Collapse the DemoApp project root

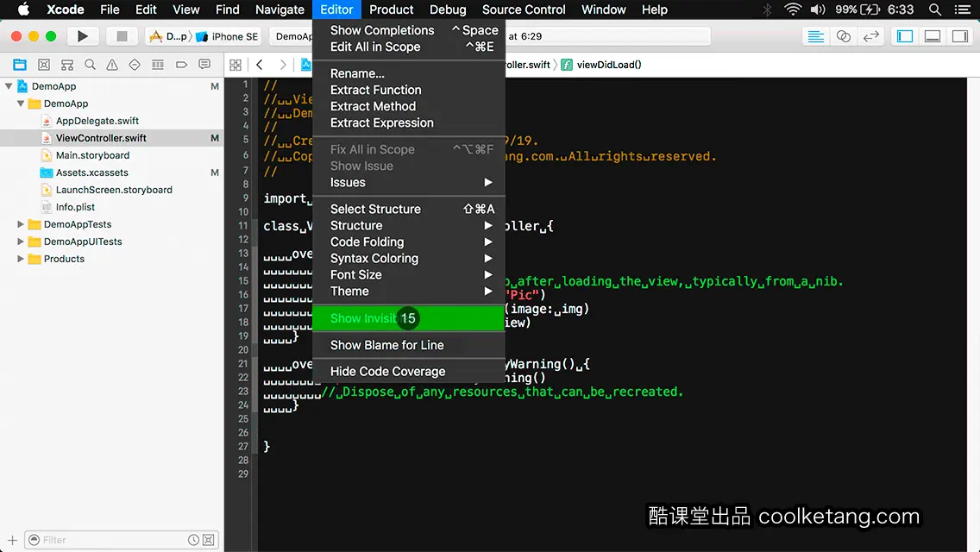coord(9,86)
